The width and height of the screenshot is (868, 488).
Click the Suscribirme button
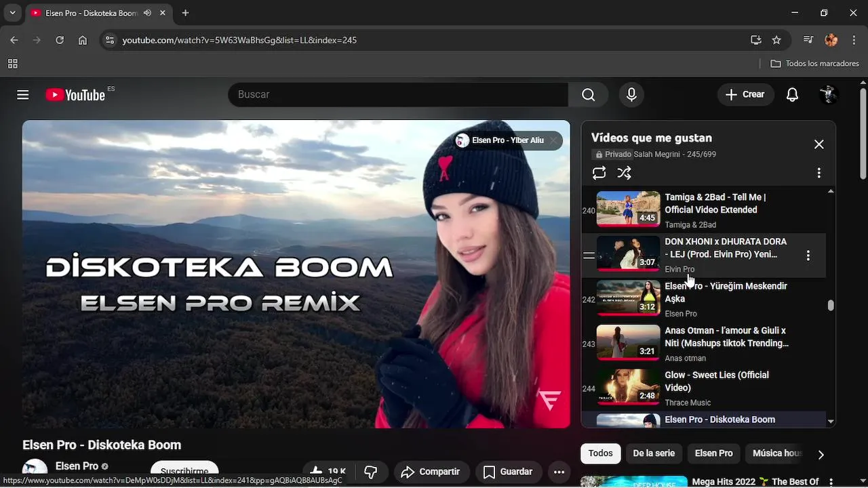pyautogui.click(x=184, y=472)
